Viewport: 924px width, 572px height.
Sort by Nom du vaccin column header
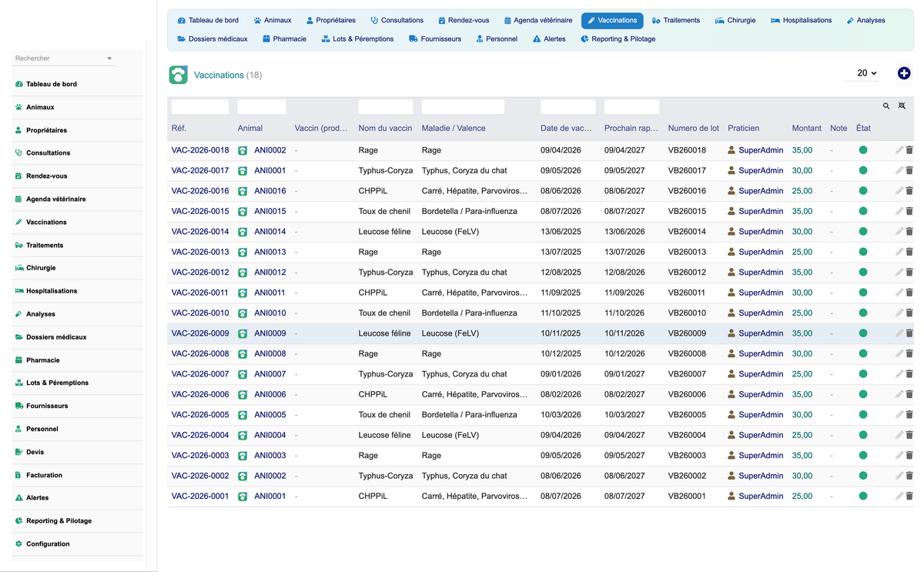[385, 129]
